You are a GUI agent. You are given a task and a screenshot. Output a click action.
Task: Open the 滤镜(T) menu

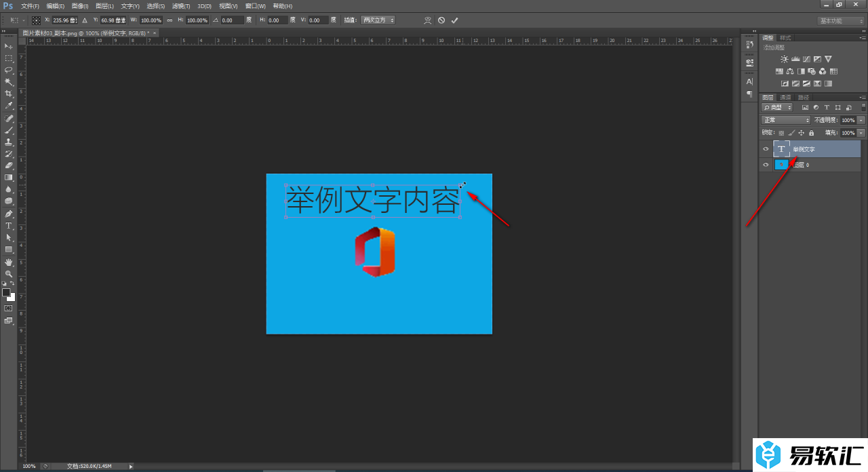(181, 5)
